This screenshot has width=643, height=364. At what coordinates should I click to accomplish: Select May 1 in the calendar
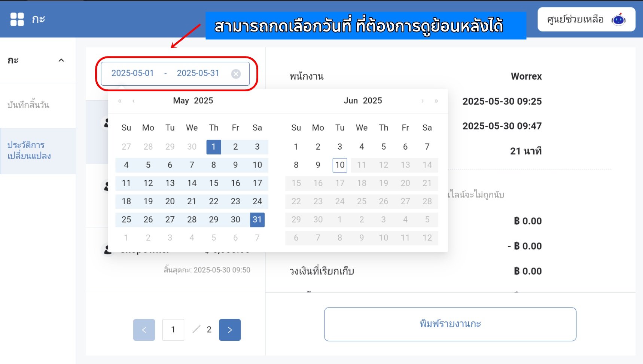pyautogui.click(x=214, y=147)
